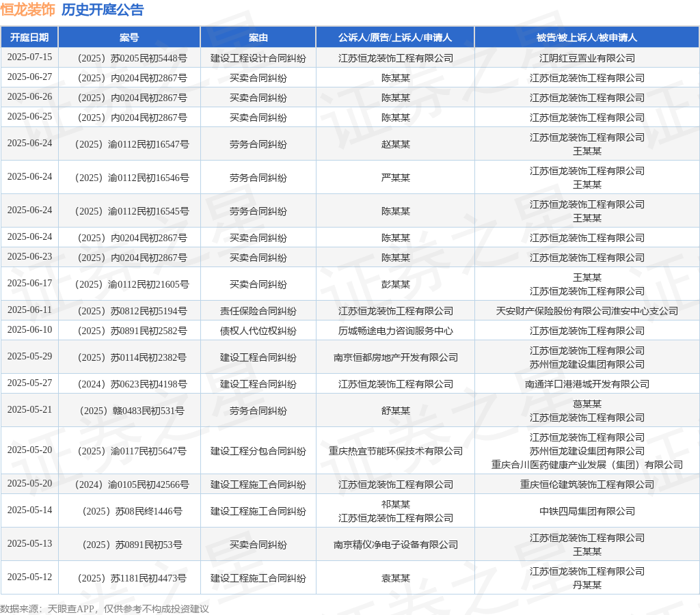The image size is (700, 615).
Task: Click plaintiff 历城畅途电力咨询服务中心
Action: (x=396, y=331)
